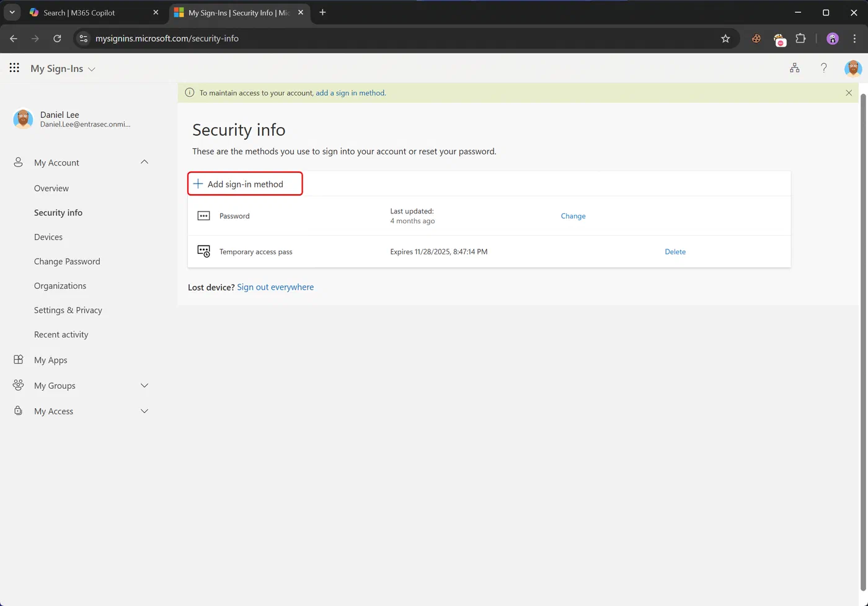Click the My Account person icon
The height and width of the screenshot is (606, 868).
tap(19, 163)
